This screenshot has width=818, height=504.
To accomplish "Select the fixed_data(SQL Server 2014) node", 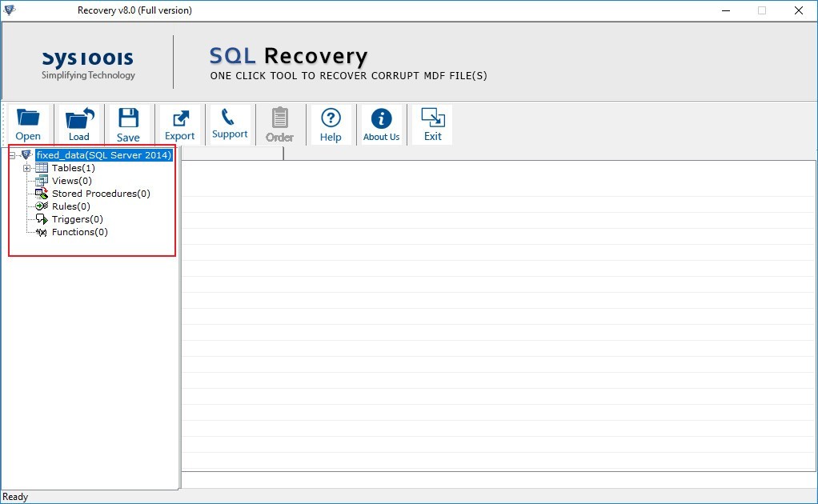I will (x=104, y=154).
